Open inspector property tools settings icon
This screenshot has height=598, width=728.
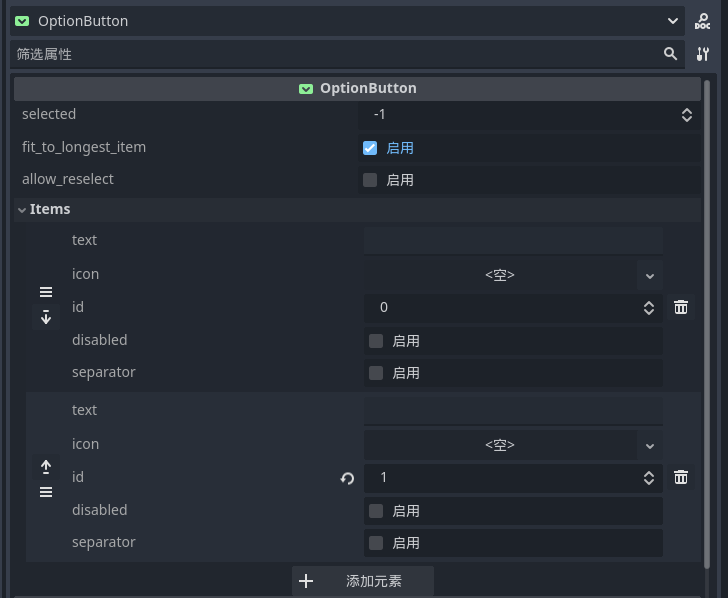[702, 54]
